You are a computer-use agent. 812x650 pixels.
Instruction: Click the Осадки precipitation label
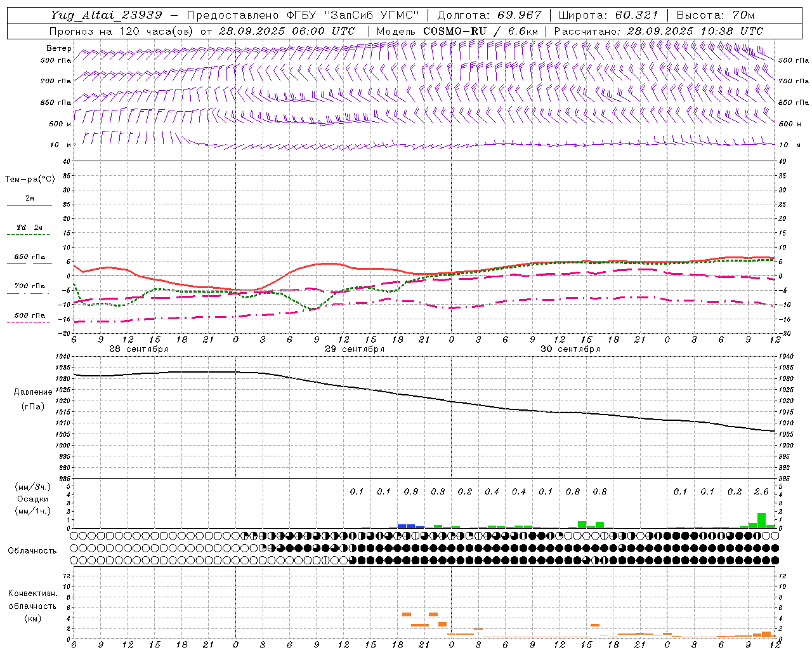[33, 499]
